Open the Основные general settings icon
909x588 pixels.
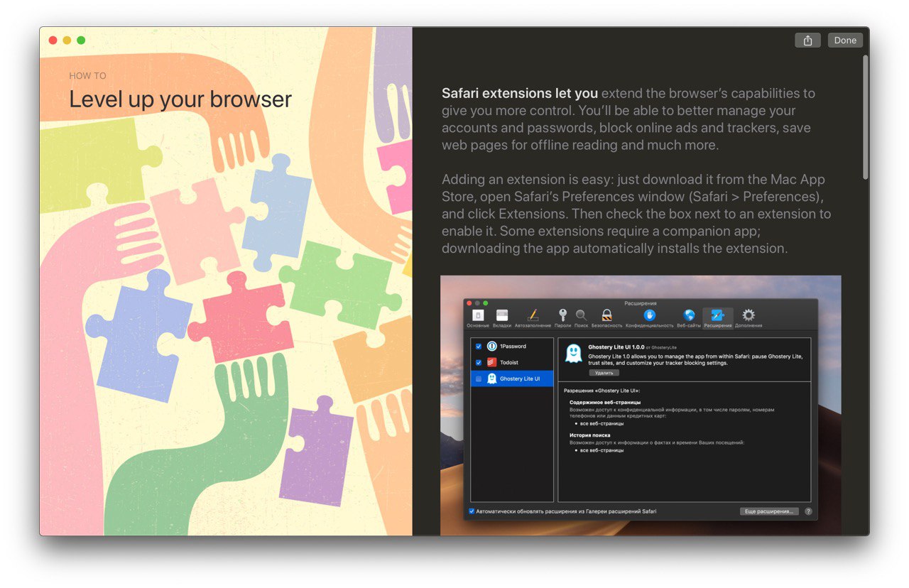pos(478,315)
